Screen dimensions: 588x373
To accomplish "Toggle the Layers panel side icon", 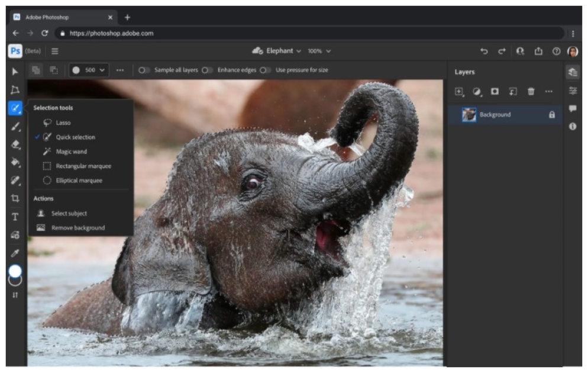I will (x=573, y=72).
